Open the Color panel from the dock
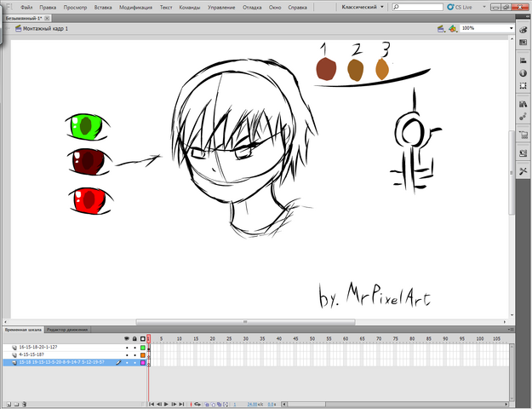Screen dimensions: 532x409 pos(523,30)
